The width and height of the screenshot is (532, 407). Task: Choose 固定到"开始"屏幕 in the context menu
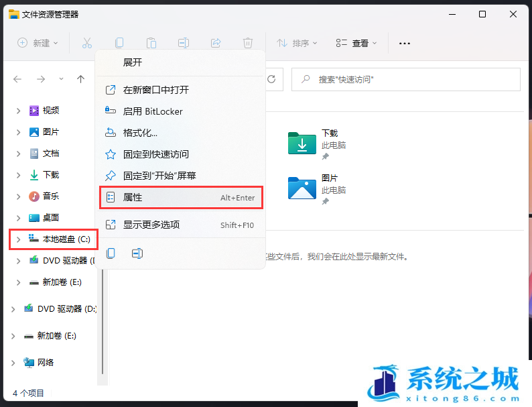tap(181, 176)
